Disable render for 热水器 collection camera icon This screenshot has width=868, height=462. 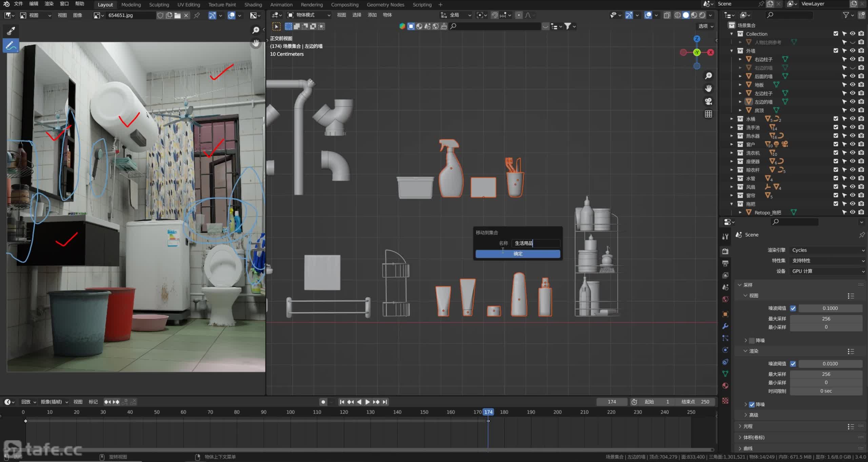pyautogui.click(x=861, y=136)
